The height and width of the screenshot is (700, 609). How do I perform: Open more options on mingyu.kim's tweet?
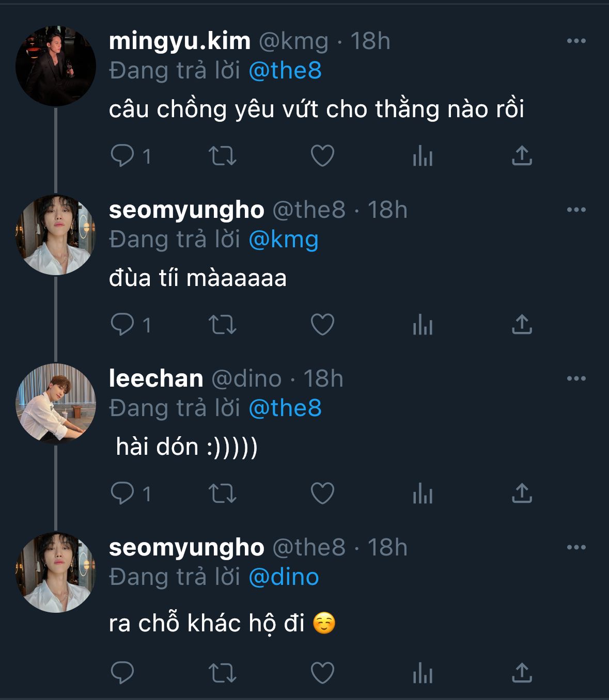(x=576, y=41)
